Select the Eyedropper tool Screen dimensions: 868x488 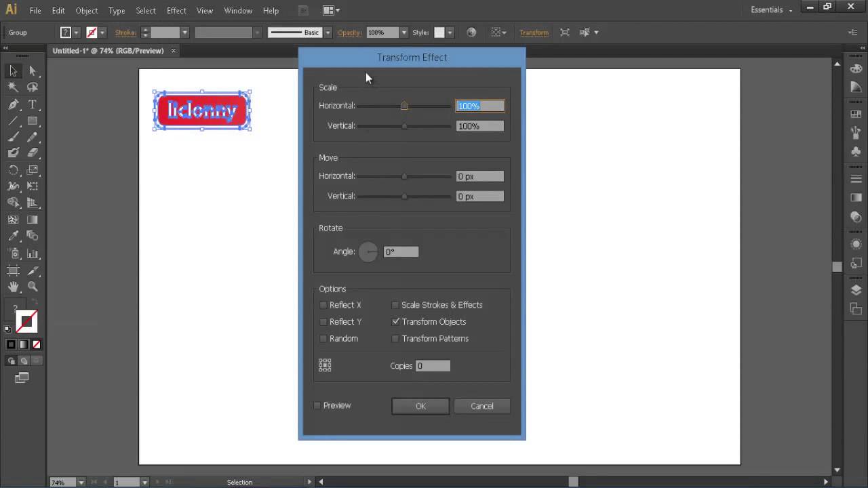point(13,236)
